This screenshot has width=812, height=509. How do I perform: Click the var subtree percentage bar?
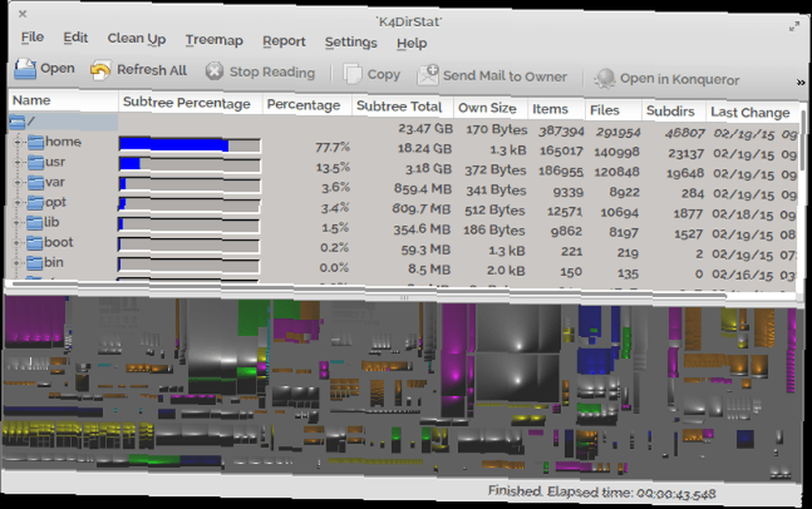tap(189, 185)
